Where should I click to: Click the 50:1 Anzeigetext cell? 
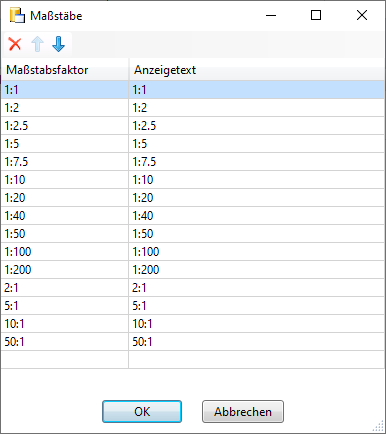coord(256,342)
